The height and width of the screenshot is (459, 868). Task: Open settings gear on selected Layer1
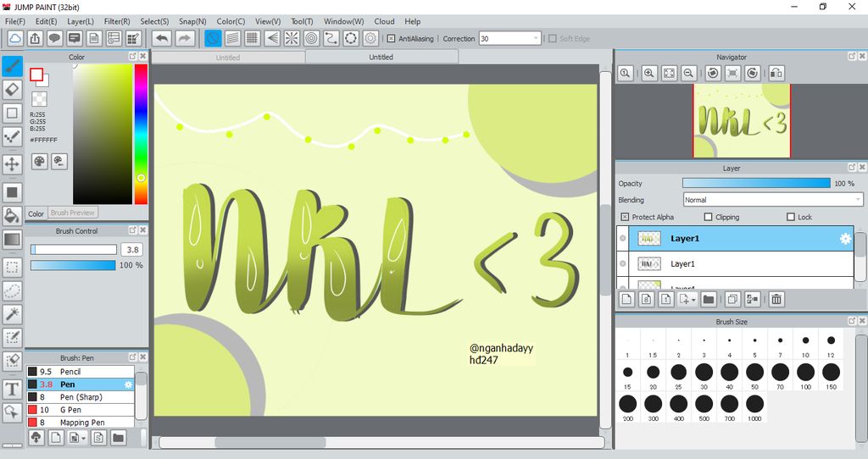click(x=845, y=238)
